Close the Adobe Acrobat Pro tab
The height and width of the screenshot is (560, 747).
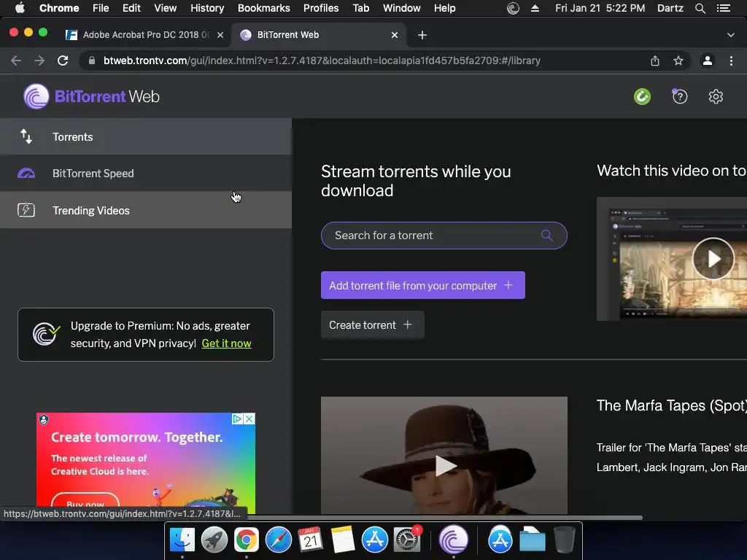[220, 35]
